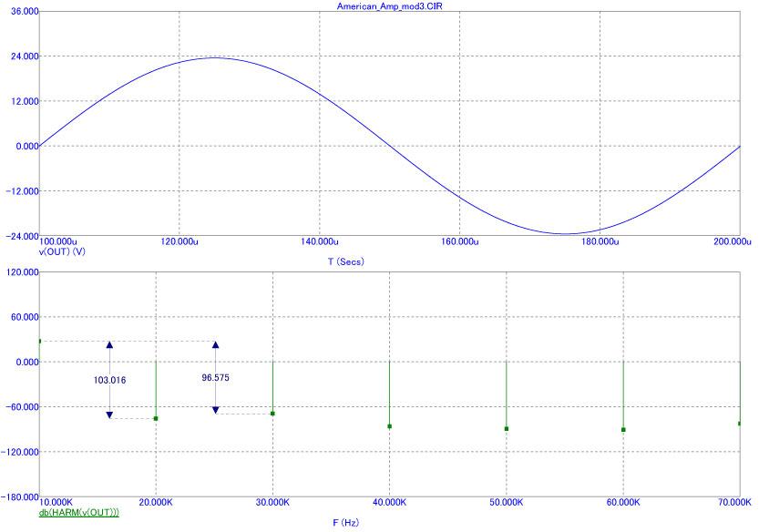Click the 40.000K harmonic data point marker
The height and width of the screenshot is (532, 759).
tap(390, 426)
